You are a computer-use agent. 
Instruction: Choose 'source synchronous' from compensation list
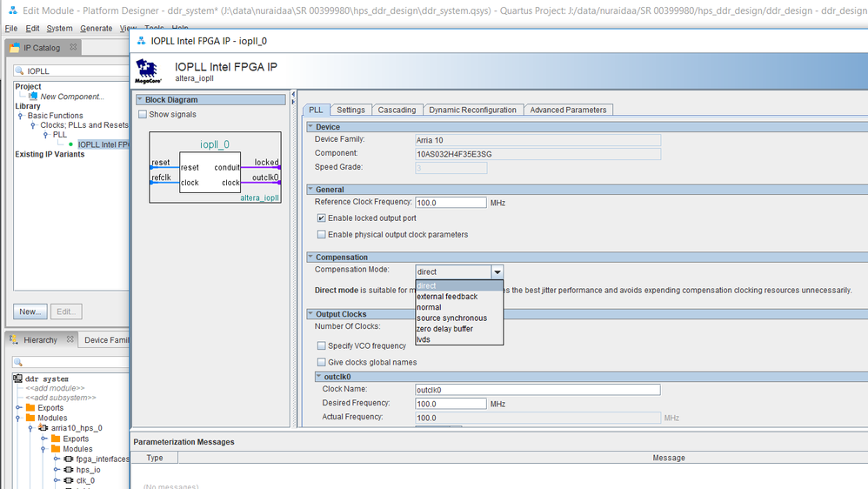(x=451, y=318)
